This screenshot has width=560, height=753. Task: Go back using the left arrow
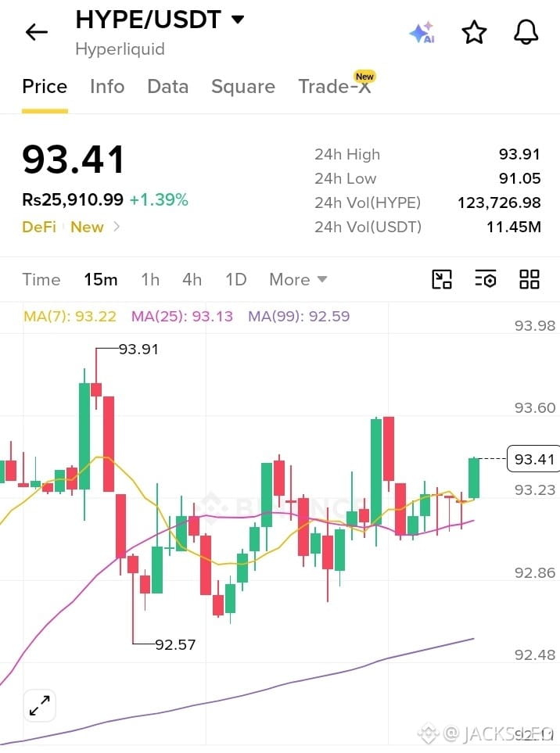(x=37, y=32)
